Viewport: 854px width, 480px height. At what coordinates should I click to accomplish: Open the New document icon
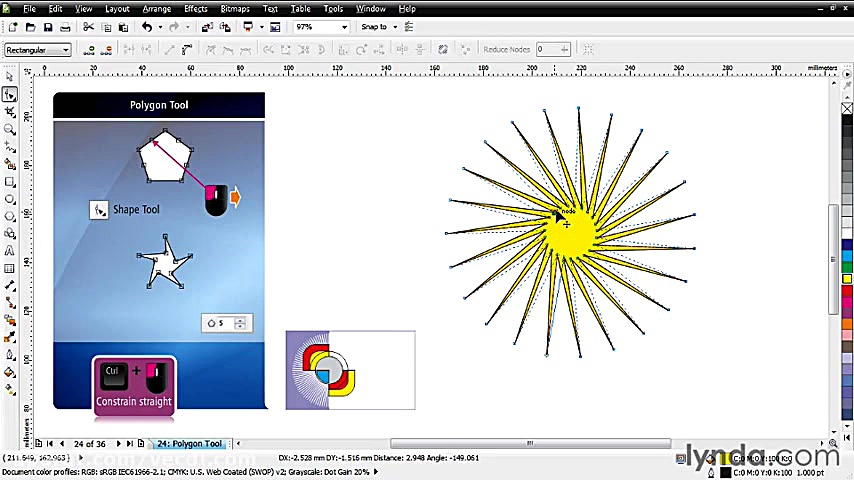point(10,27)
